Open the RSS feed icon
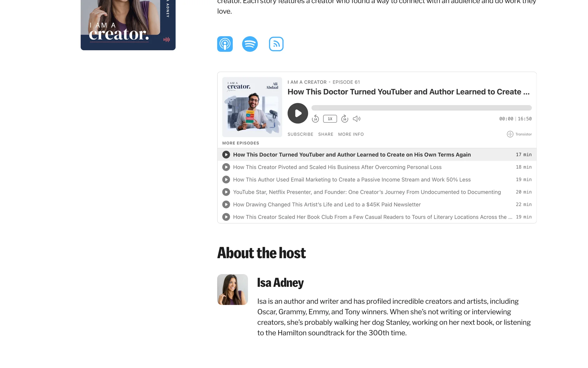This screenshot has height=368, width=588. point(276,44)
